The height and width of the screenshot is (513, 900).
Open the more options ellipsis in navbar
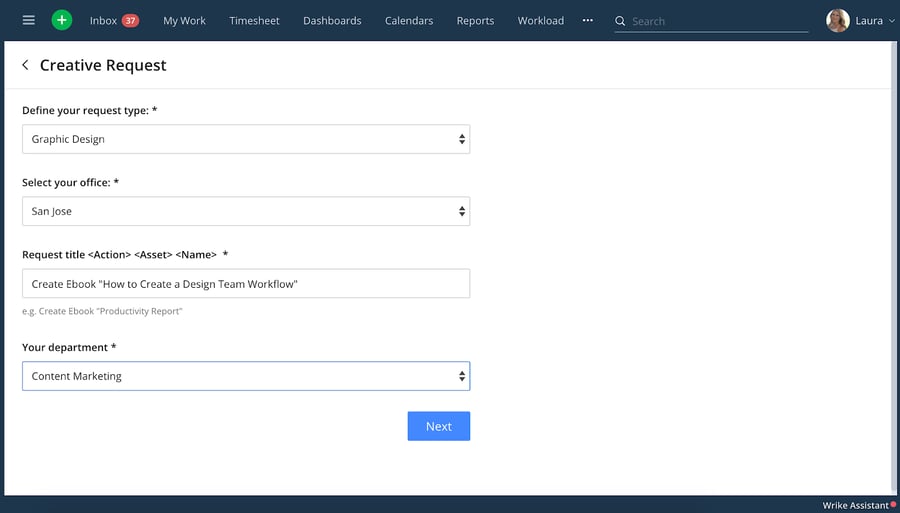[587, 20]
